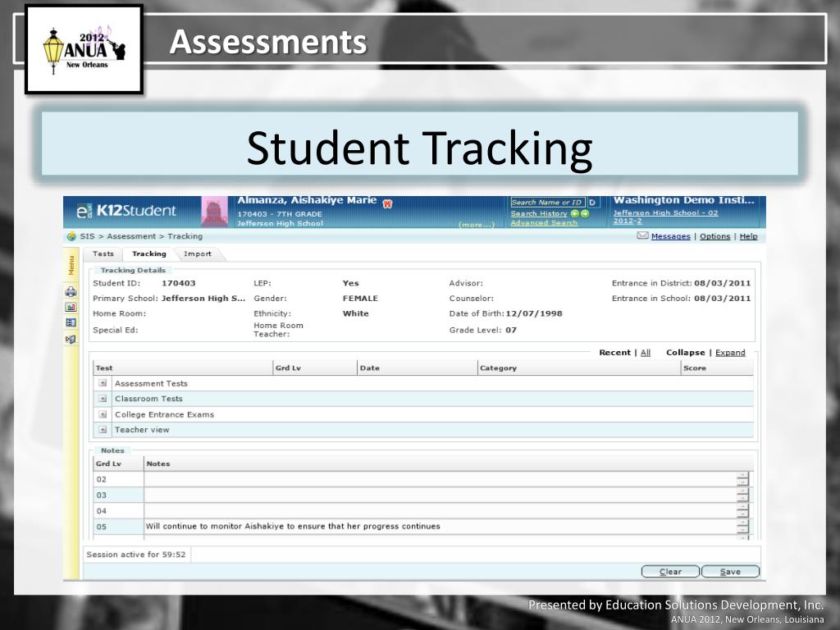Open the bar chart report icon in sidebar
Screen dimensions: 840x630
tap(71, 308)
